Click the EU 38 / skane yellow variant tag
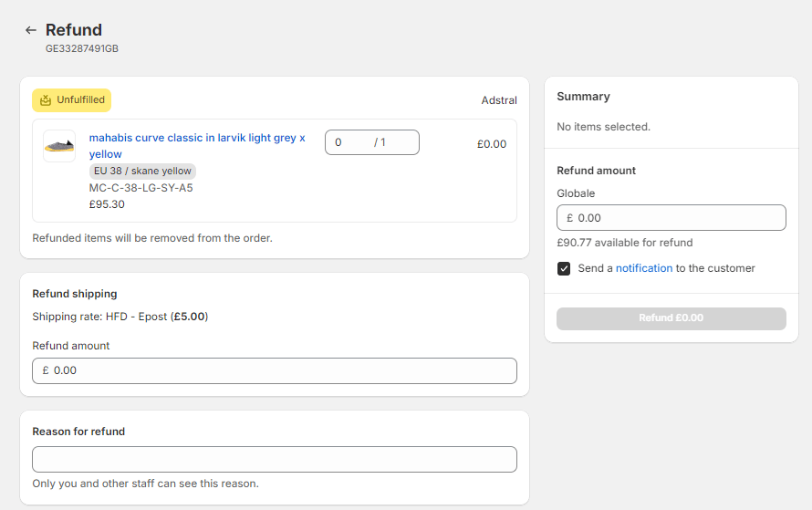 [142, 171]
